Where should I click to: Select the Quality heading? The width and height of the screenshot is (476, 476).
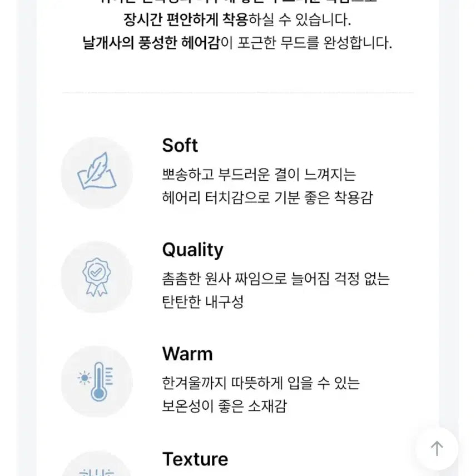192,250
